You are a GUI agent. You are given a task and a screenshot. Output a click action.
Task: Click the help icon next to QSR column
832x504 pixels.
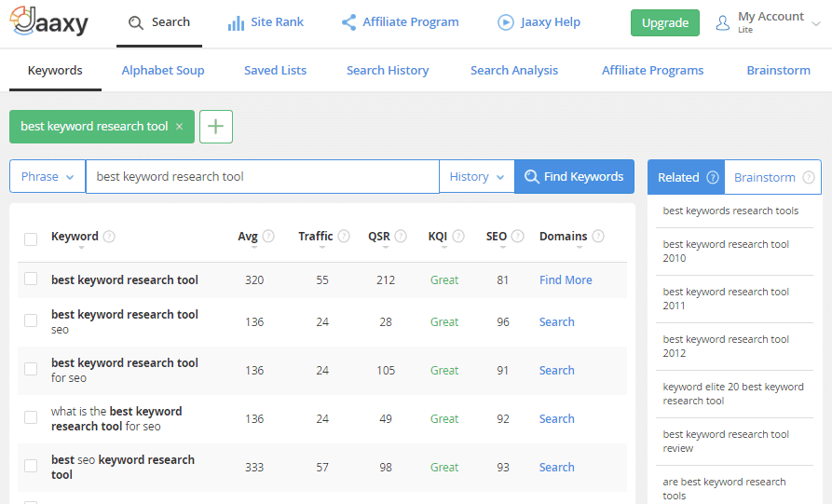pos(401,236)
